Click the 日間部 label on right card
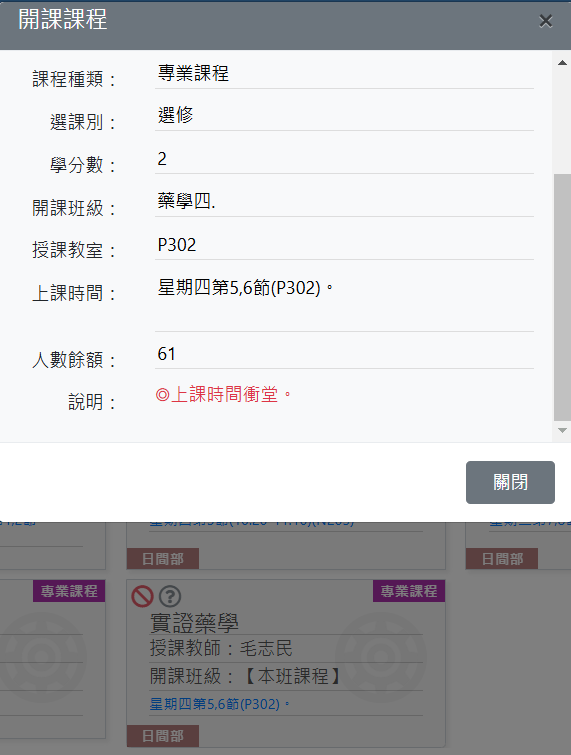Image resolution: width=571 pixels, height=755 pixels. click(x=502, y=559)
